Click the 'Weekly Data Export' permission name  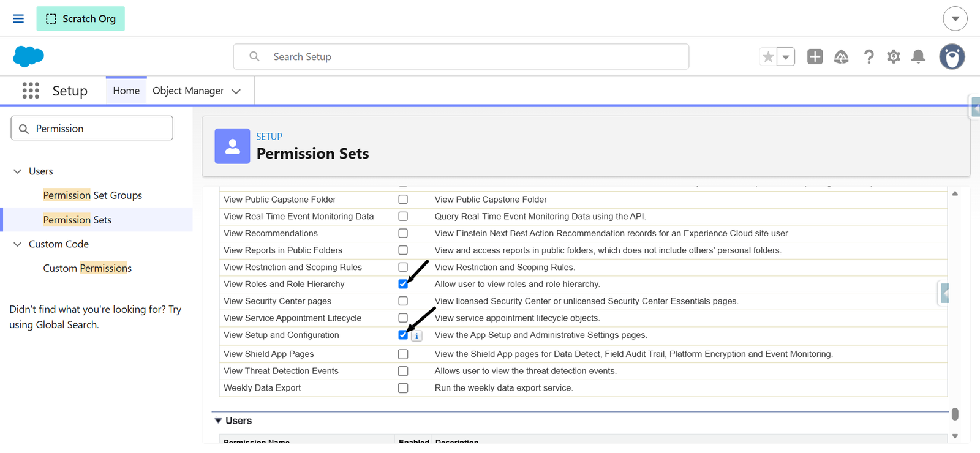tap(262, 388)
